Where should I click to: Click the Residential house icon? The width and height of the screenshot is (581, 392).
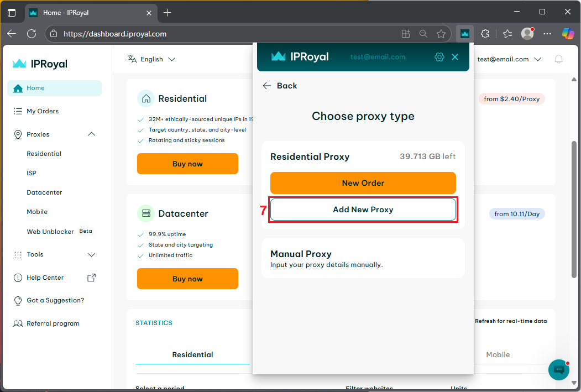tap(146, 98)
